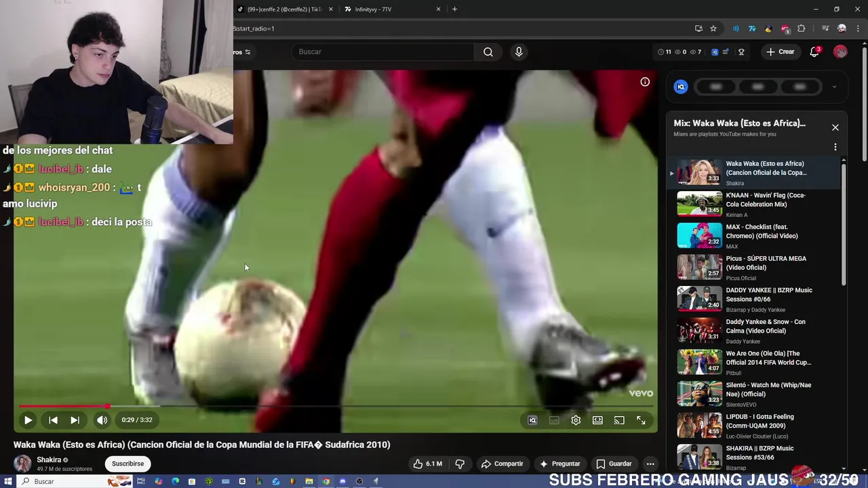Click the Preguntar button
The image size is (868, 488).
tap(560, 464)
